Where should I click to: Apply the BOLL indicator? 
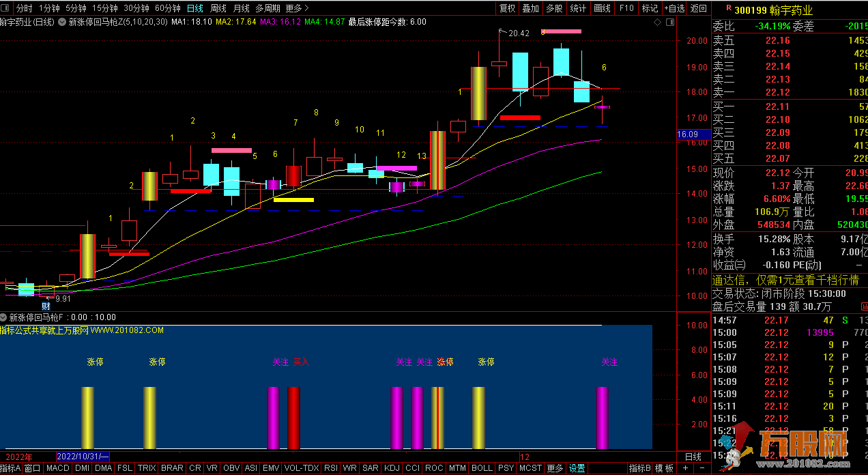coord(482,468)
